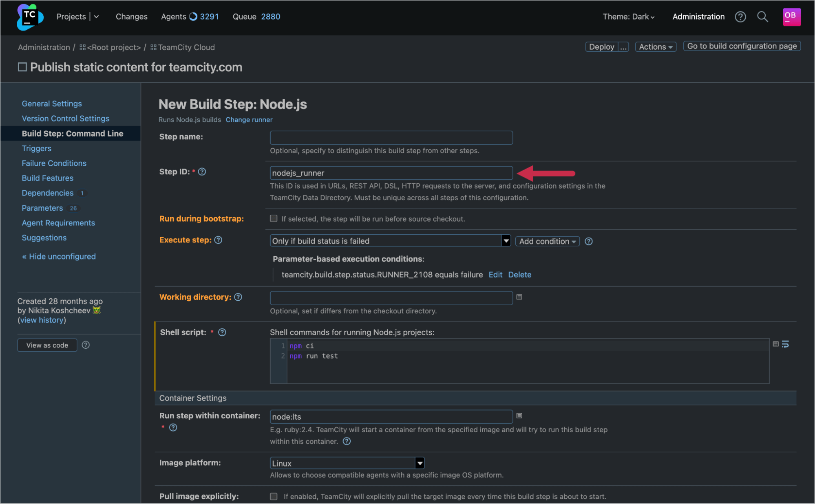Click the Deploy button

[601, 47]
